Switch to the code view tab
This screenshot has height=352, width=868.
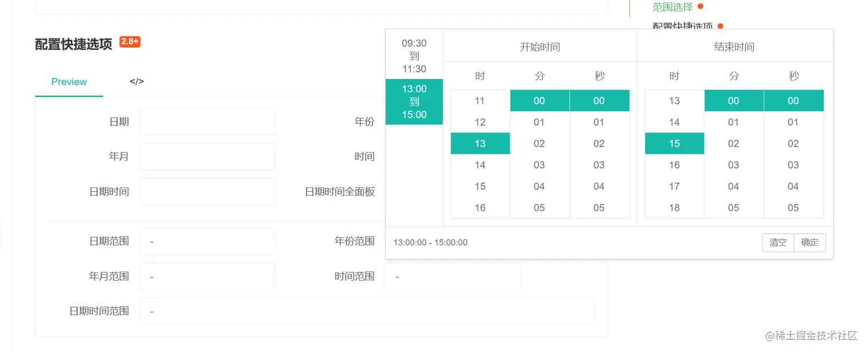pos(137,81)
